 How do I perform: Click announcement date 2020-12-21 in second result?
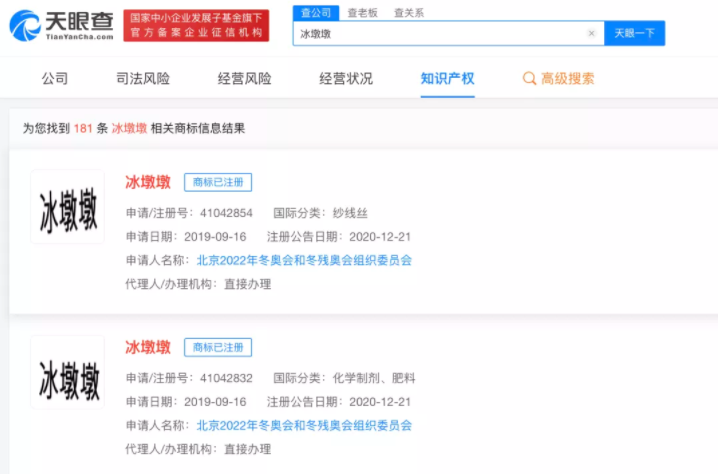pyautogui.click(x=380, y=402)
